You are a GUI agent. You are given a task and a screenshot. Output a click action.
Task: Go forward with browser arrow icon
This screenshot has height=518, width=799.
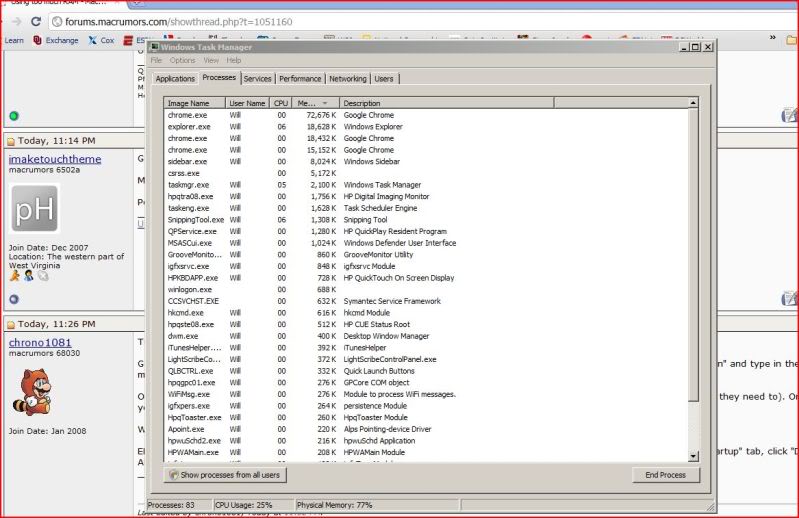pyautogui.click(x=17, y=21)
